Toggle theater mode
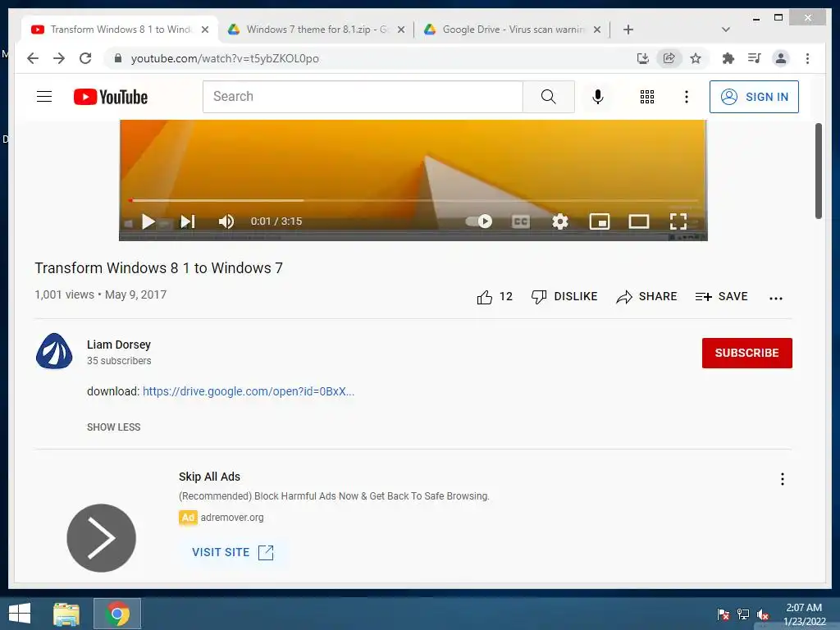The height and width of the screenshot is (630, 840). pyautogui.click(x=638, y=221)
